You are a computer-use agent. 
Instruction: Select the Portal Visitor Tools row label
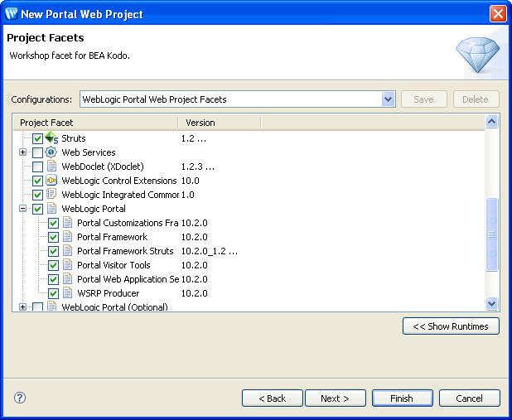(114, 265)
